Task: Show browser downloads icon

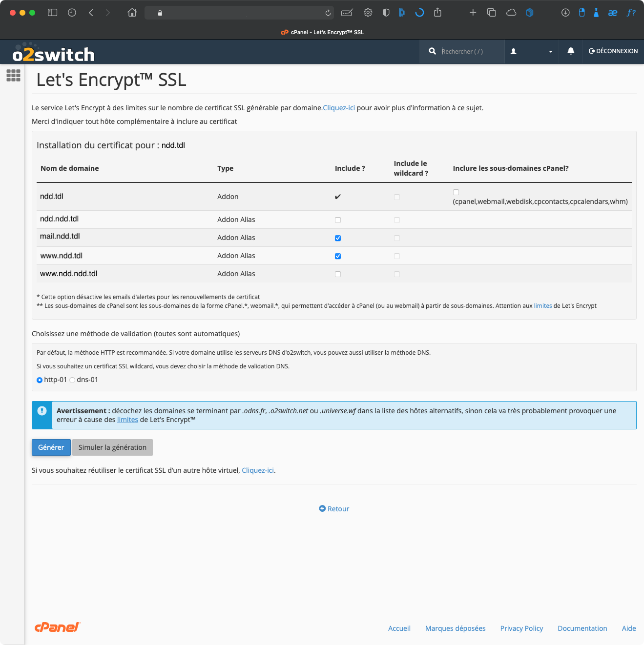Action: [565, 13]
